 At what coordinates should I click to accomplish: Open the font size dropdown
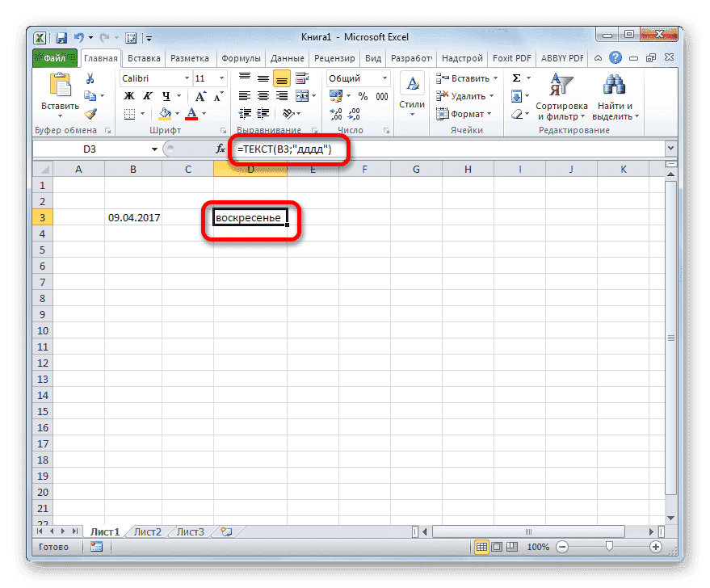coord(221,78)
